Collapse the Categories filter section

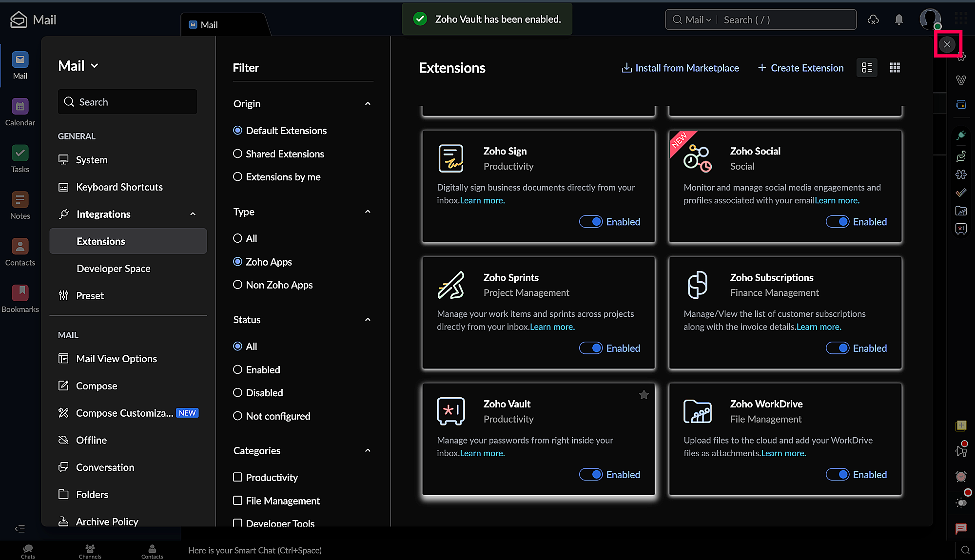pos(368,450)
